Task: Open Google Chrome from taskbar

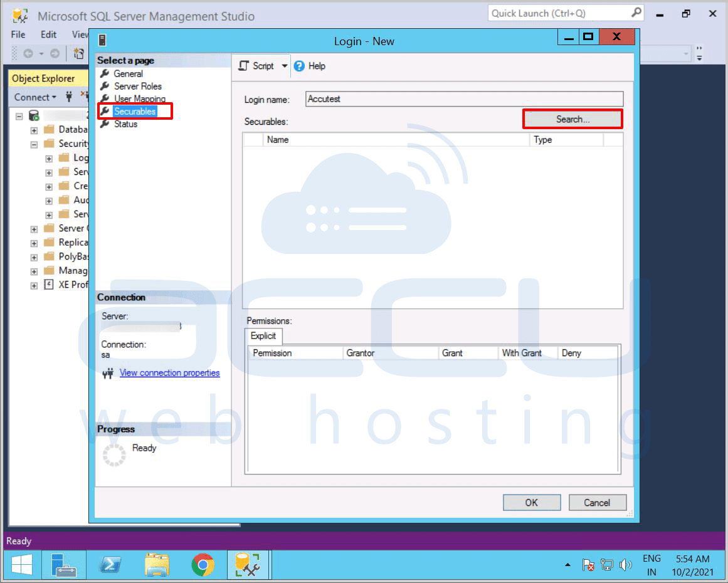Action: (203, 565)
